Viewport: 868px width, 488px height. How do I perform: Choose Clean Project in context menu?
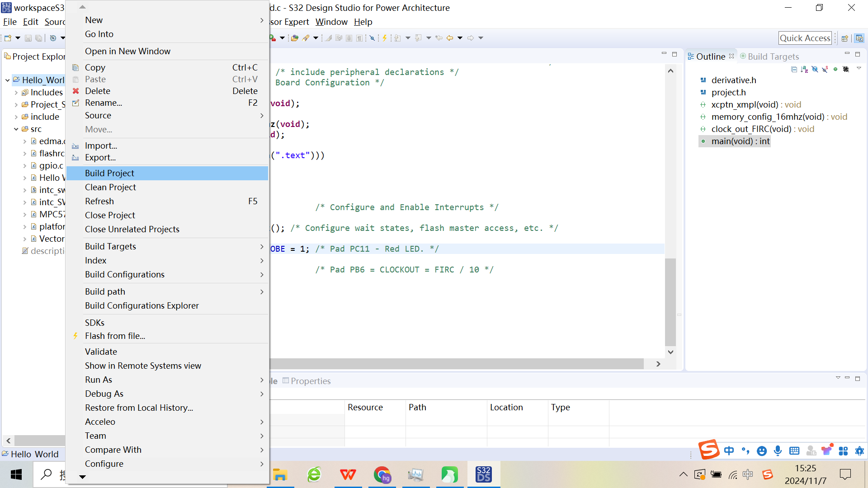[x=110, y=187]
